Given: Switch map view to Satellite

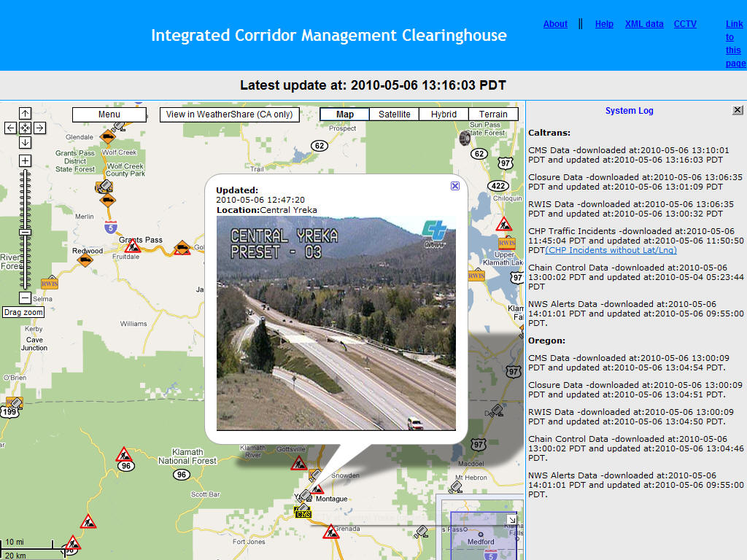Looking at the screenshot, I should click(x=394, y=114).
